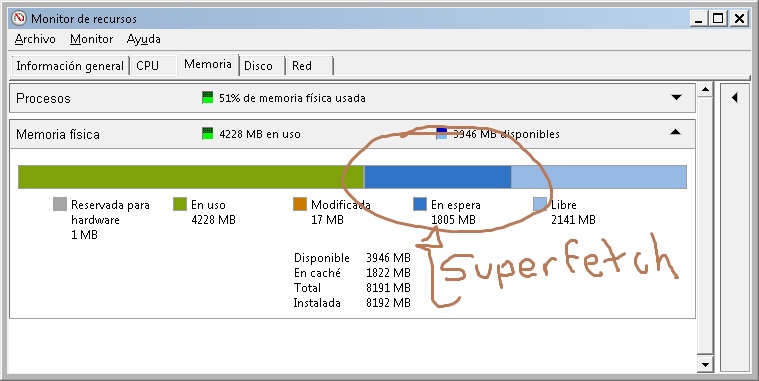Click the En caché '1822 MB' value

click(x=388, y=273)
